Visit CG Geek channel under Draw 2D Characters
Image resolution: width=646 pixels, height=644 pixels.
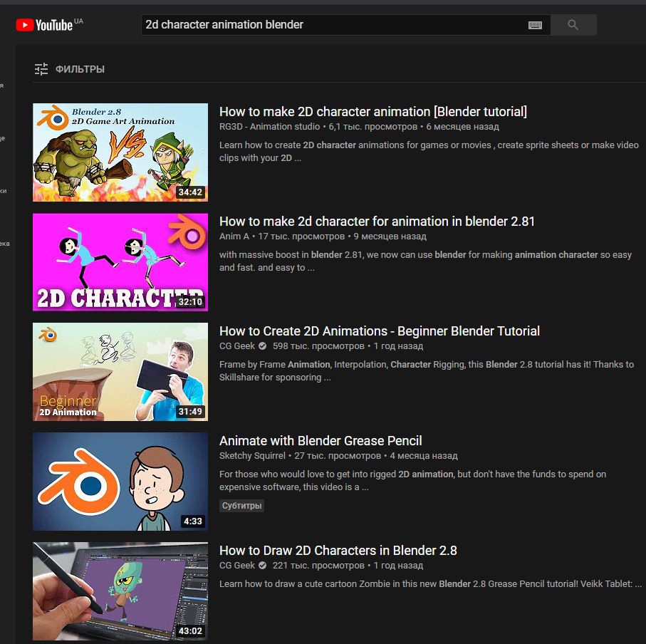(x=237, y=566)
